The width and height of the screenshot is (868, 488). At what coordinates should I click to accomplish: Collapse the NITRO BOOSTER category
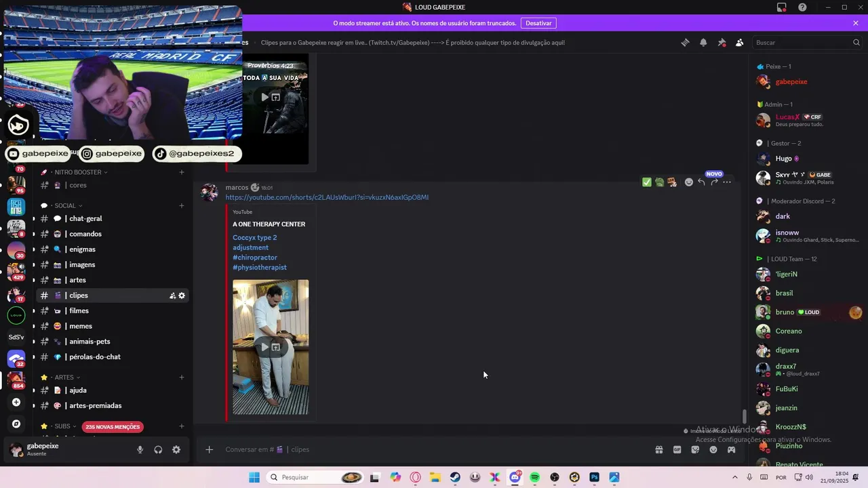tap(77, 172)
